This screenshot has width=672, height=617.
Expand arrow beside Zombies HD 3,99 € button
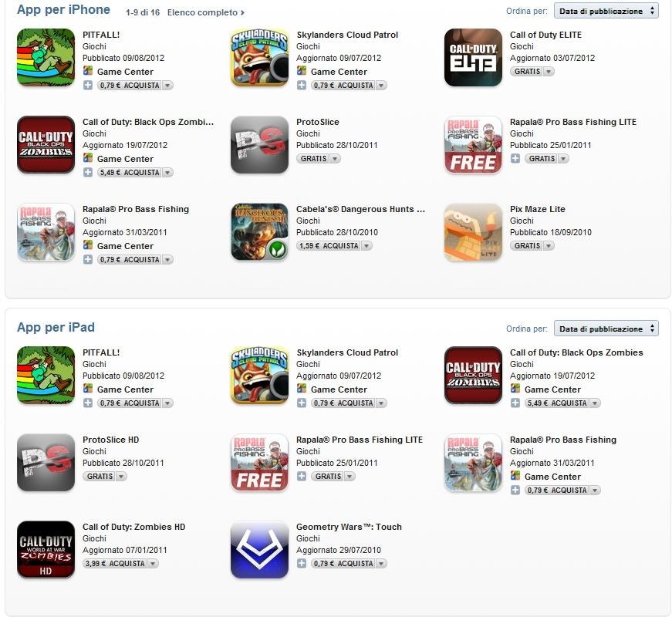[x=153, y=564]
